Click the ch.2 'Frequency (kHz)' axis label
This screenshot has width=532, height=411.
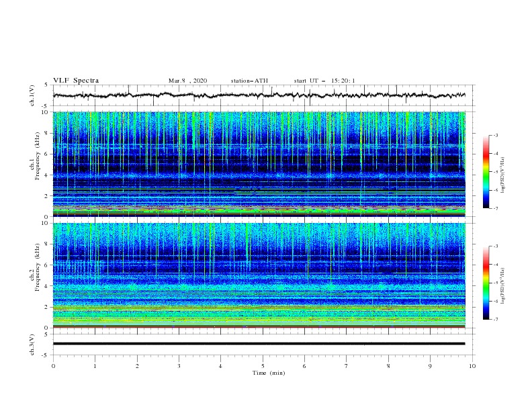pyautogui.click(x=38, y=267)
